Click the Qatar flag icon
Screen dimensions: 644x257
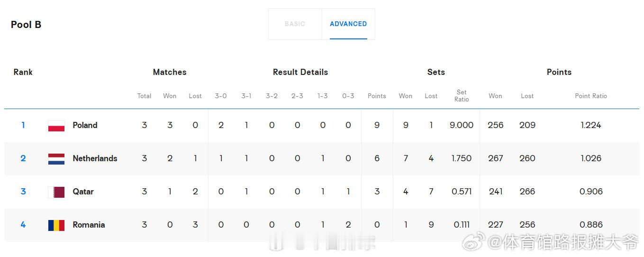tap(56, 192)
